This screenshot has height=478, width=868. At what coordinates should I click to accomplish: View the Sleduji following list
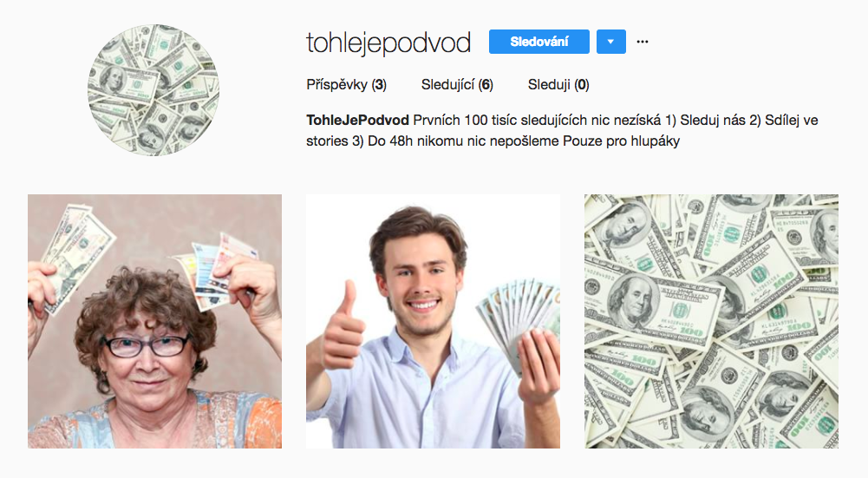click(x=558, y=85)
